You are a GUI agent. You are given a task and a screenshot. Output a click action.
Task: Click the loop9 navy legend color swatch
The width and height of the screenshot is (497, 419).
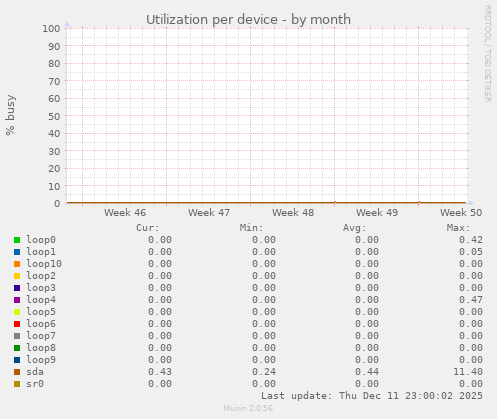click(x=17, y=360)
